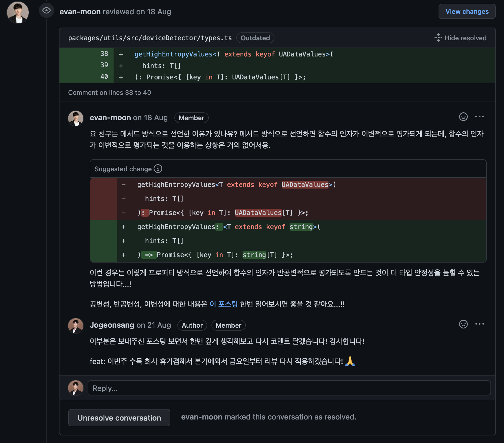Viewport: 504px width, 443px height.
Task: Click the Suggested change info icon
Action: (x=158, y=169)
